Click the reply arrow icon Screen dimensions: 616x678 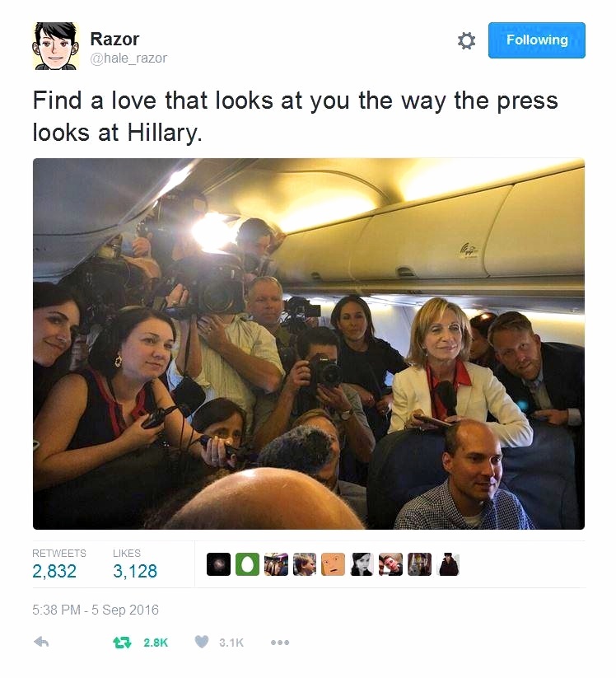point(41,642)
